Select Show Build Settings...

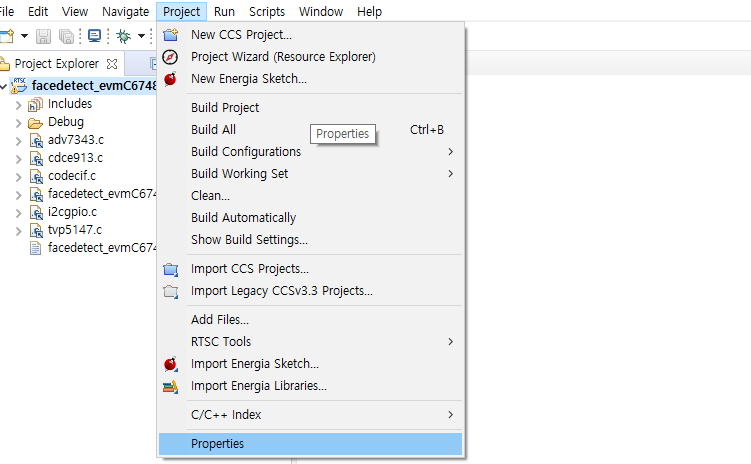tap(310, 240)
